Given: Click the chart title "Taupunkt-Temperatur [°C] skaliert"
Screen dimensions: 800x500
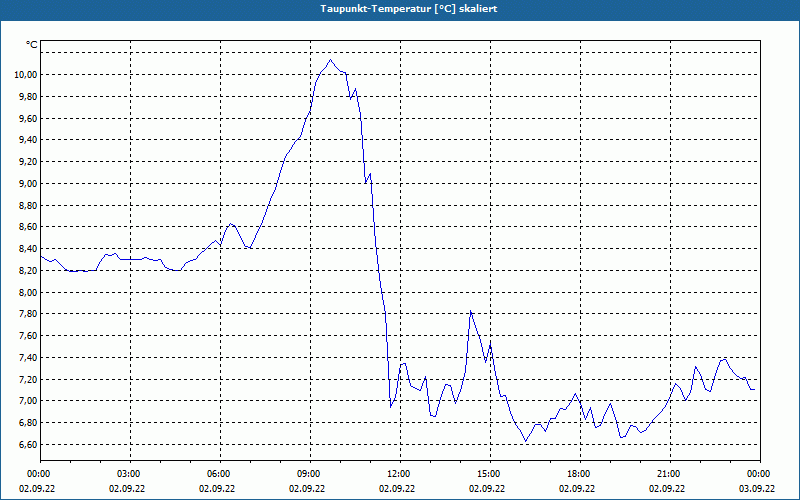Looking at the screenshot, I should click(x=409, y=9).
